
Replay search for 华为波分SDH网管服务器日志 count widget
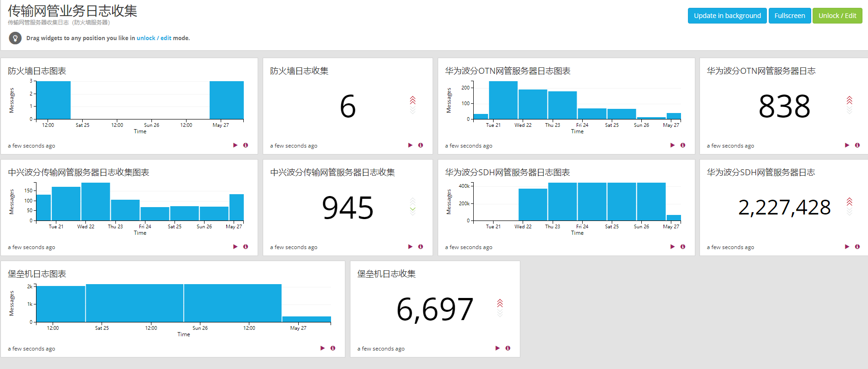click(x=847, y=247)
